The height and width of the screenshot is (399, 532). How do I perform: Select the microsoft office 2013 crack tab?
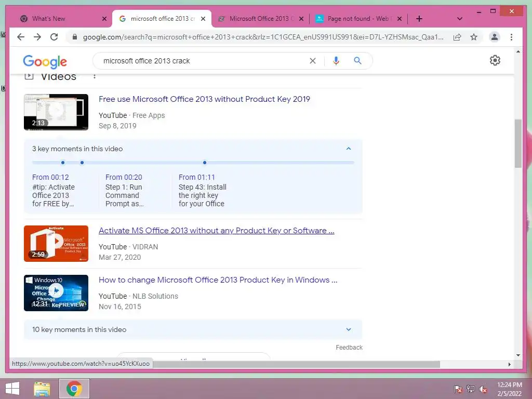(162, 19)
